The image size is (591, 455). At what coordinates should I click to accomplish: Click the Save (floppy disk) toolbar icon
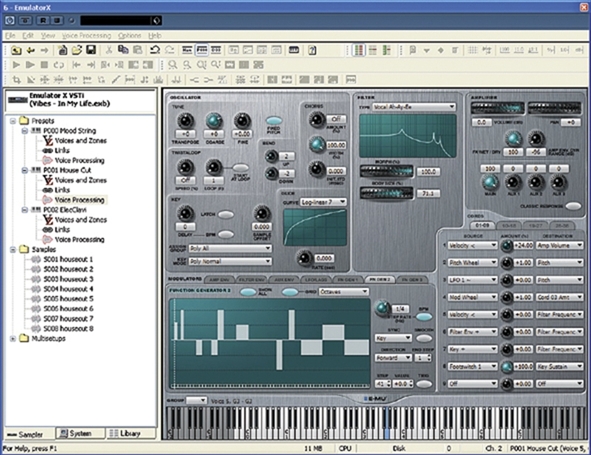pos(91,50)
